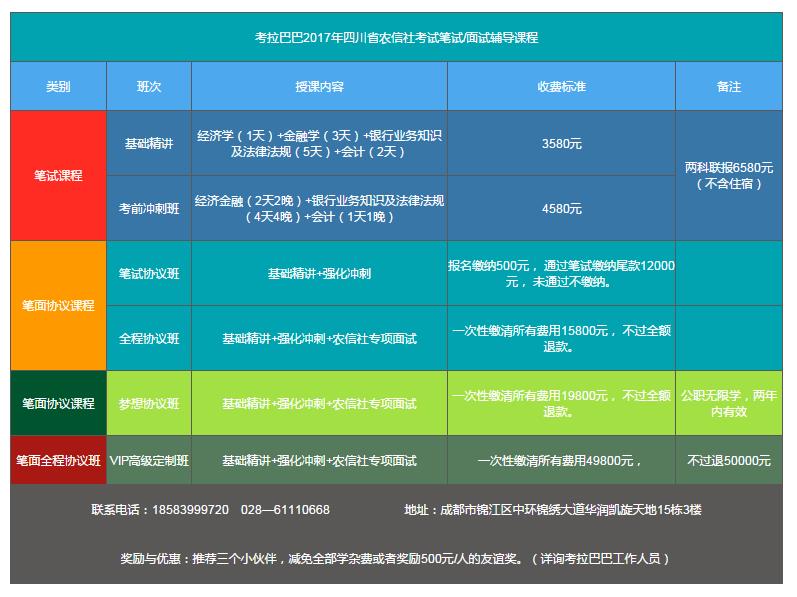Click the red 笔试课程 category cell
797x597 pixels.
[58, 176]
